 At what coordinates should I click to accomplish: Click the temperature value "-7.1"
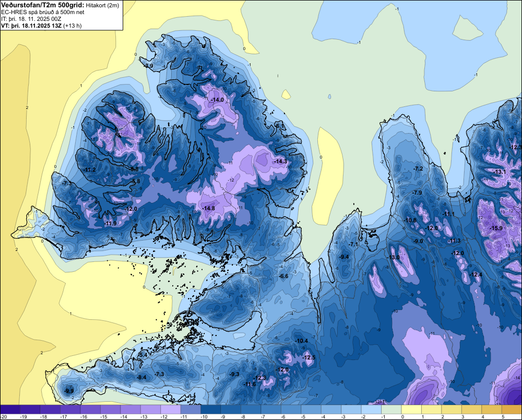tap(353, 244)
